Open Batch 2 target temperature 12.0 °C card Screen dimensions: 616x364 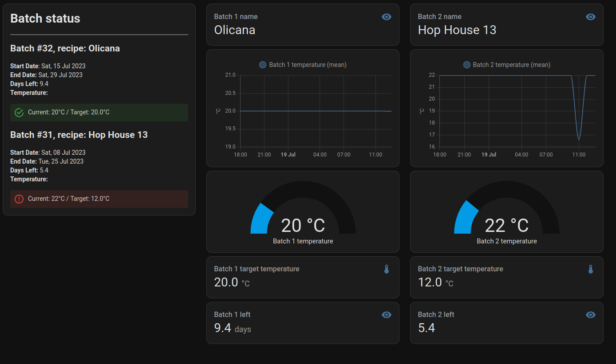point(506,277)
